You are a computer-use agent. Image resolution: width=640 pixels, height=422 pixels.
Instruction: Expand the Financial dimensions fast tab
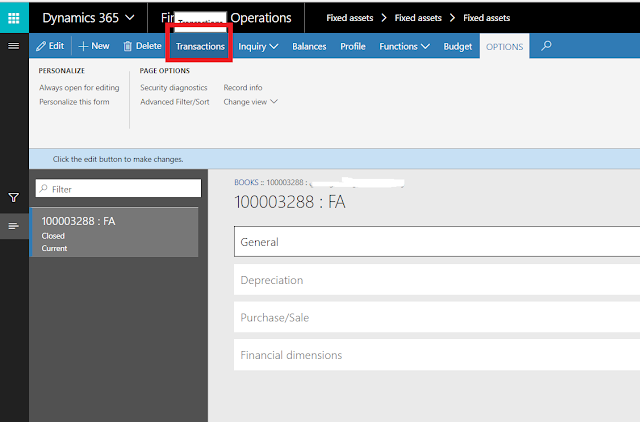tap(437, 355)
